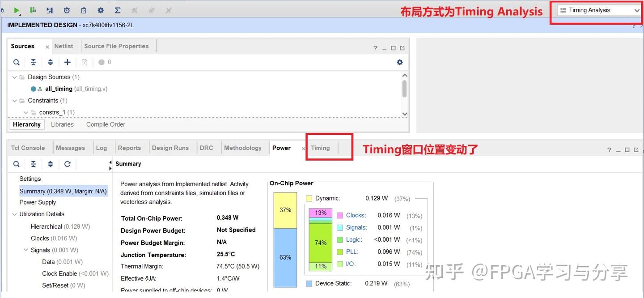Click the Sigma summary report toolbar icon
The image size is (644, 298).
117,10
